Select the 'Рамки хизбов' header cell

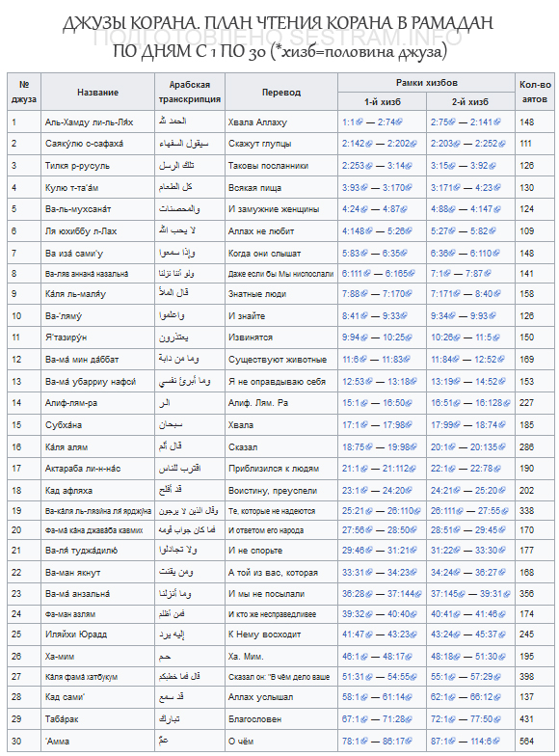(x=426, y=83)
